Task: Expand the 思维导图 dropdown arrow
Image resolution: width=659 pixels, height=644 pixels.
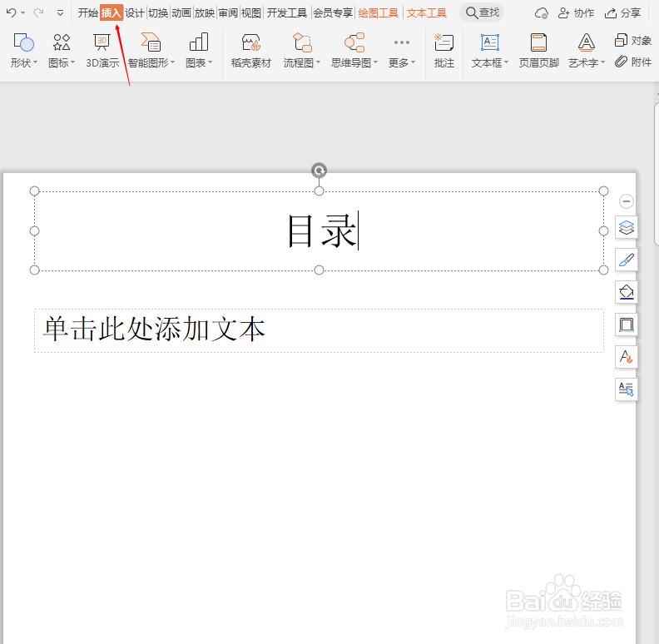Action: point(376,62)
